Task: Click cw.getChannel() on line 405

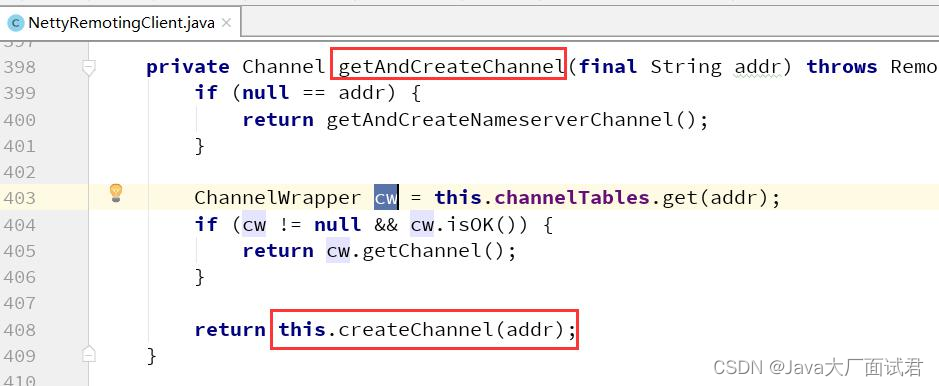Action: pyautogui.click(x=415, y=250)
